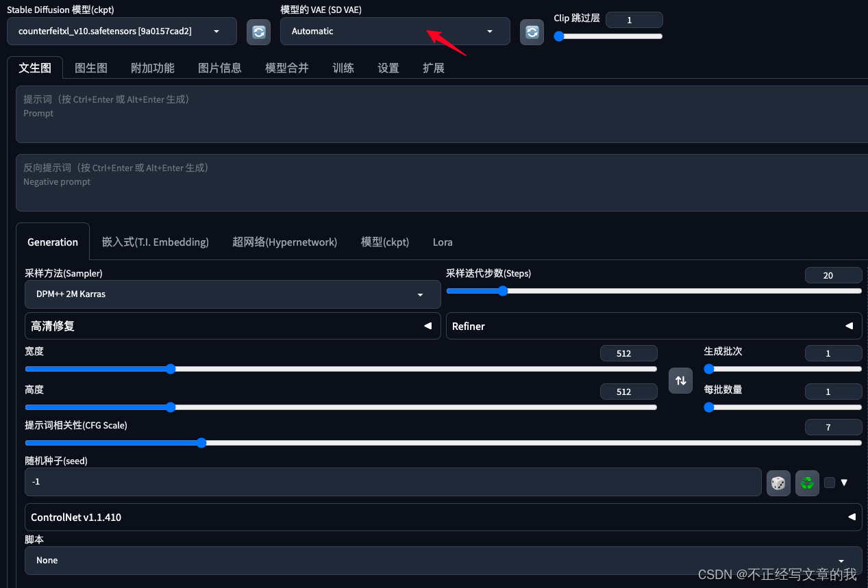
Task: Select the Generation sub-tab
Action: tap(53, 242)
